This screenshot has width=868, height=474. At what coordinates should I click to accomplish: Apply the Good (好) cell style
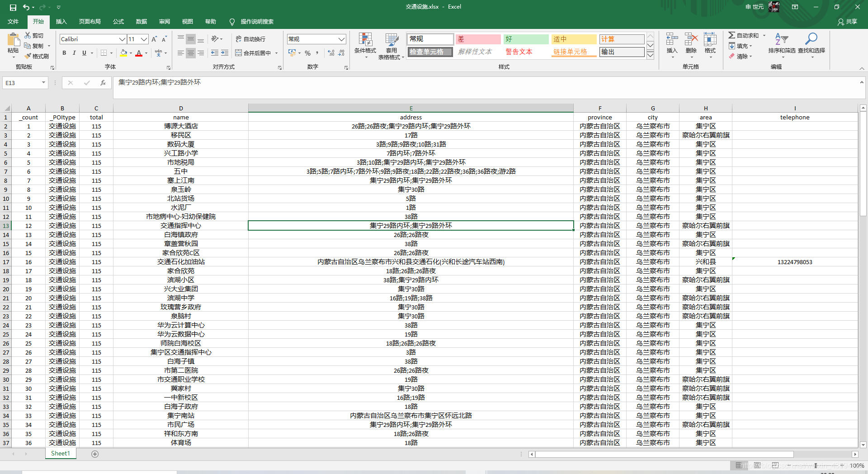pyautogui.click(x=526, y=39)
